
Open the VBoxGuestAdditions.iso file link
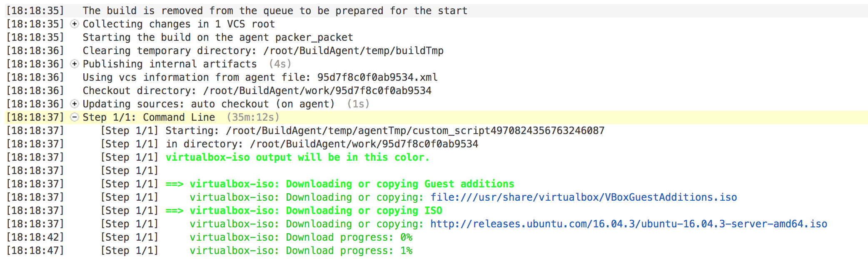point(584,197)
